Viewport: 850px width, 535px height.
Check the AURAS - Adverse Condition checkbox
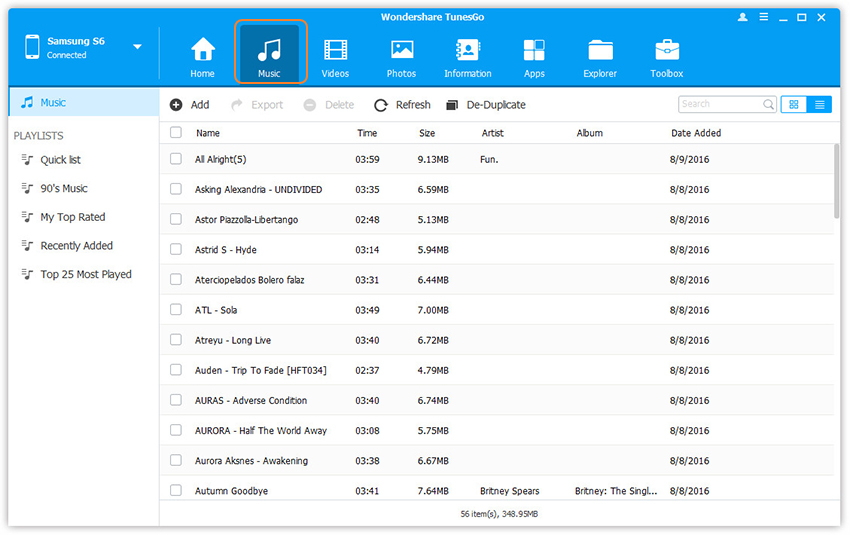pyautogui.click(x=176, y=400)
